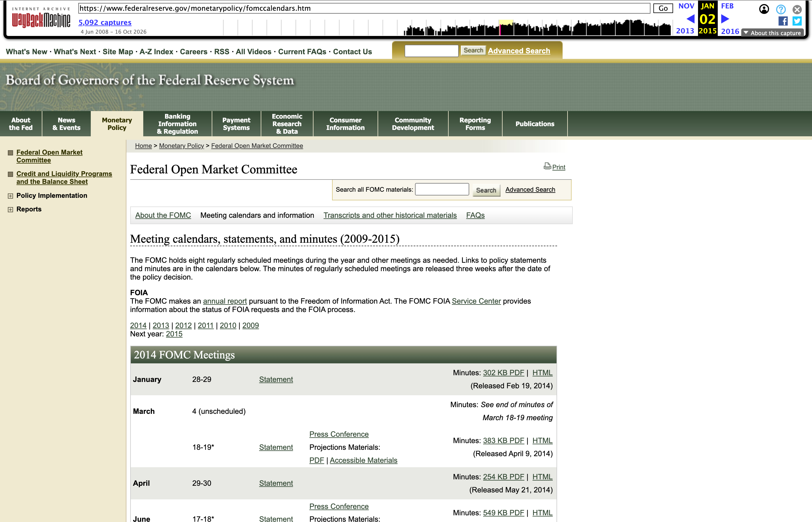Viewport: 812px width, 522px height.
Task: Expand Reports sidebar section
Action: point(10,209)
